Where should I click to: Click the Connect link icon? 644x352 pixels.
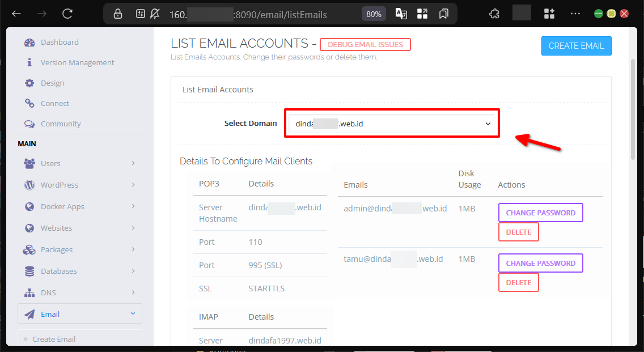pyautogui.click(x=29, y=104)
